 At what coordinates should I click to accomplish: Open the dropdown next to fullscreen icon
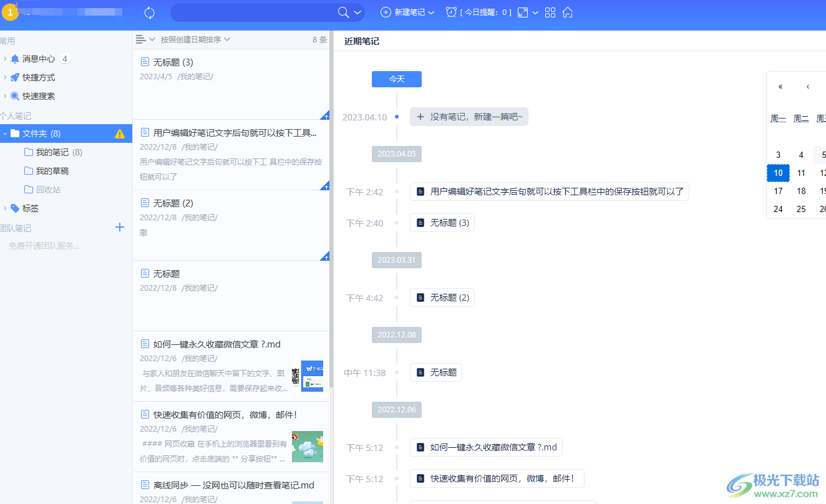[535, 12]
